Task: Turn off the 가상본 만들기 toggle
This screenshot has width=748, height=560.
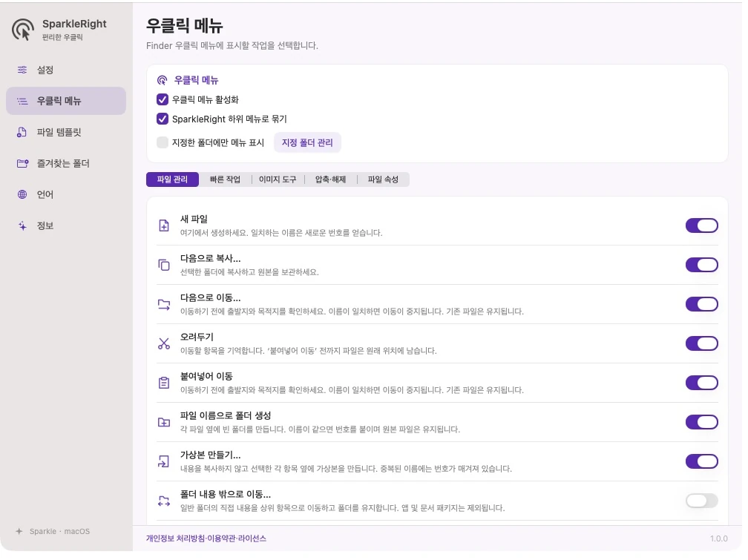Action: (702, 461)
